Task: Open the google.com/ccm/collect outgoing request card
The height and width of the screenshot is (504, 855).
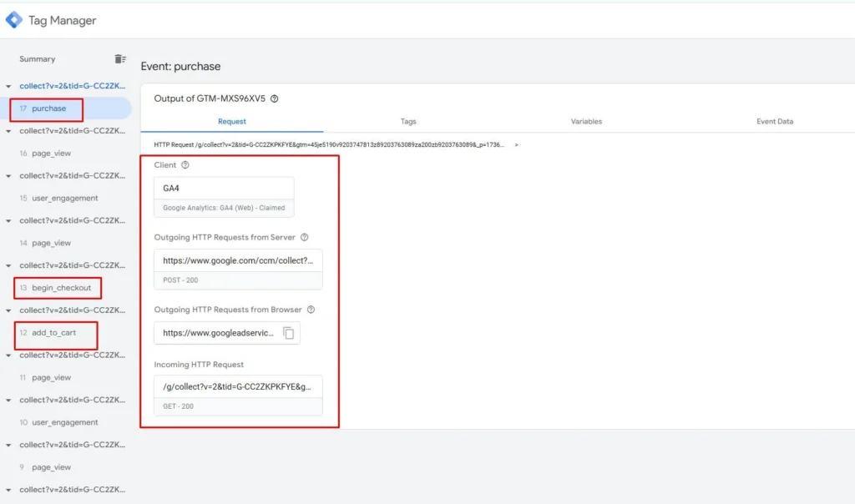Action: [238, 270]
